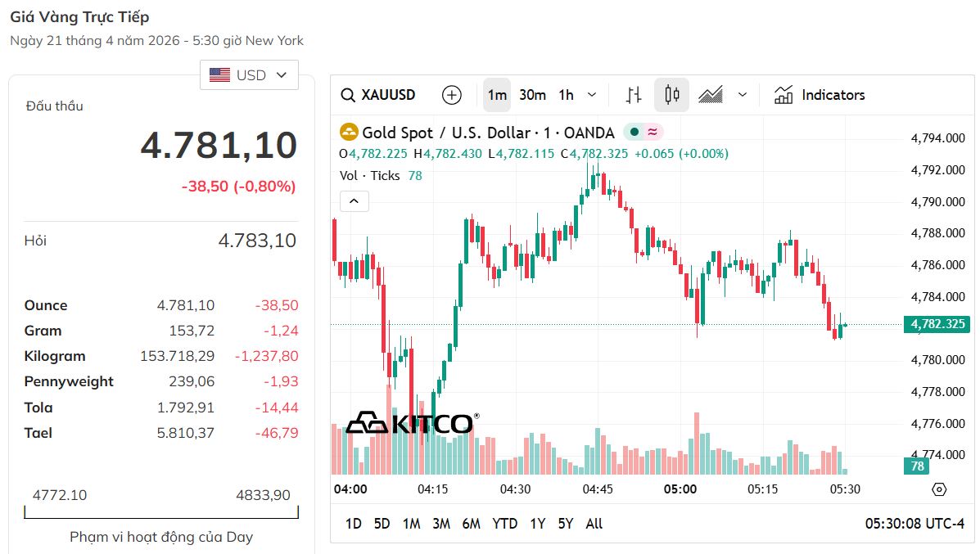
Task: Switch to the 1m interval
Action: tap(497, 95)
